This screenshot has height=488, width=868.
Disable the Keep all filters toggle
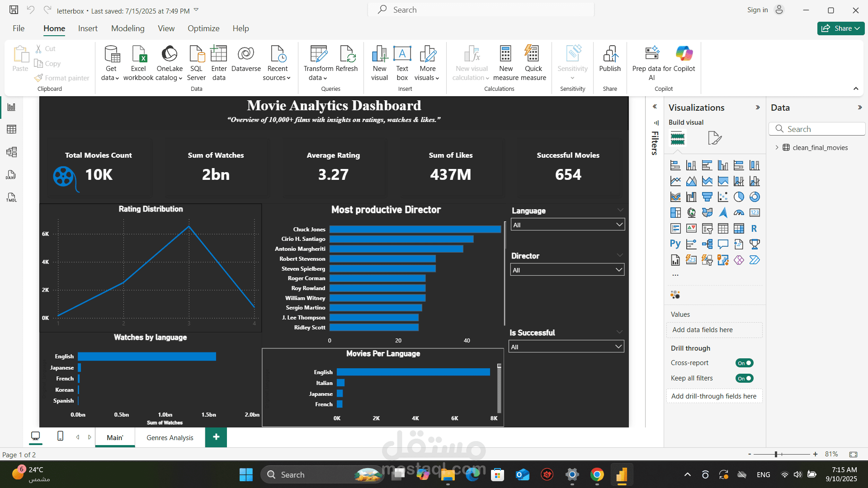coord(744,379)
